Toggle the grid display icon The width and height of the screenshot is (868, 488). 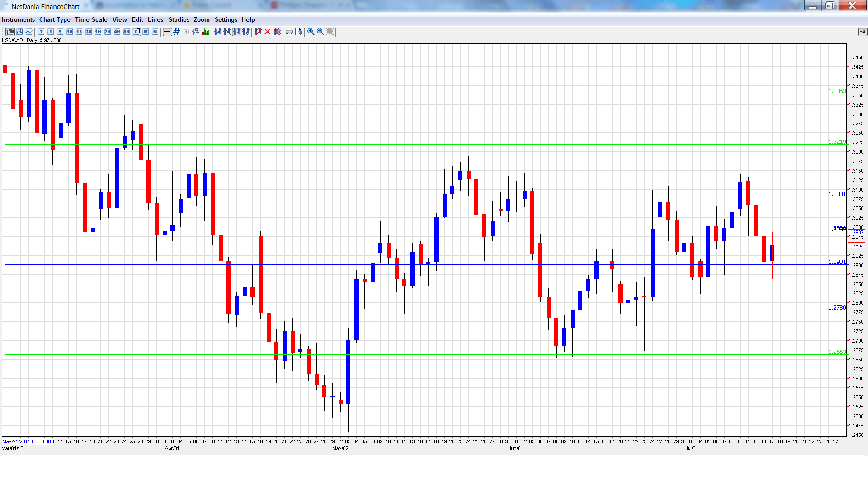tap(177, 32)
